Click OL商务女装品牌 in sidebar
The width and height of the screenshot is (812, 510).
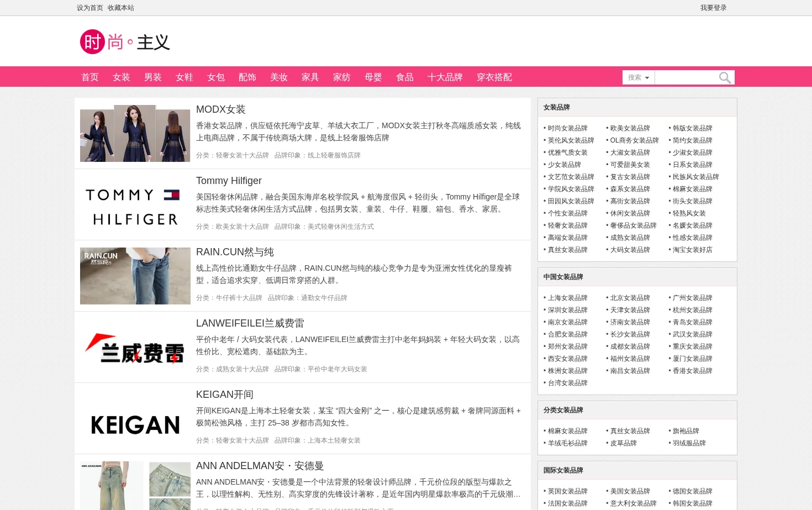coord(635,140)
